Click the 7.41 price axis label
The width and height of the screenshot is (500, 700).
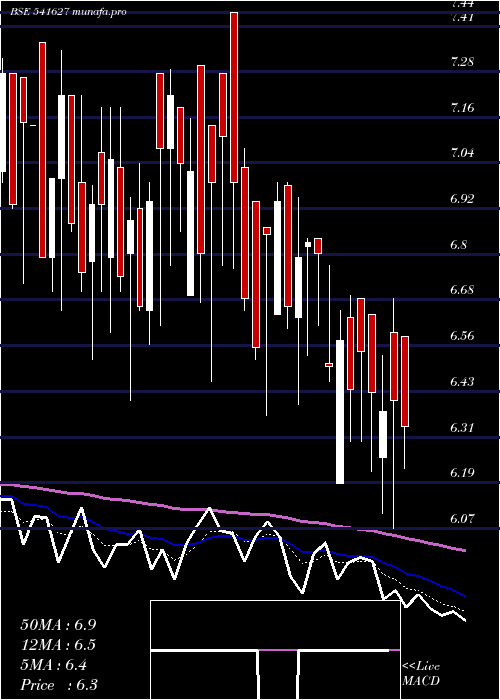pos(462,18)
